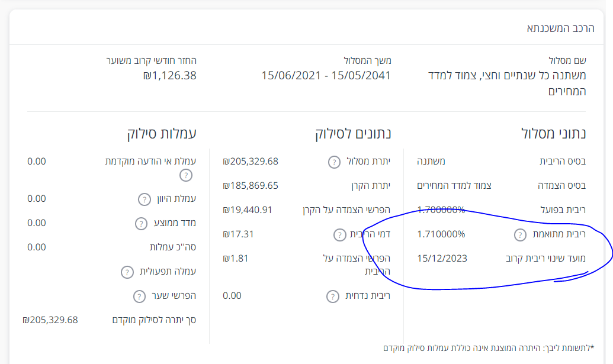The height and width of the screenshot is (364, 613).
Task: Click the footnote starting with לתשומת ליבך
Action: coord(489,347)
